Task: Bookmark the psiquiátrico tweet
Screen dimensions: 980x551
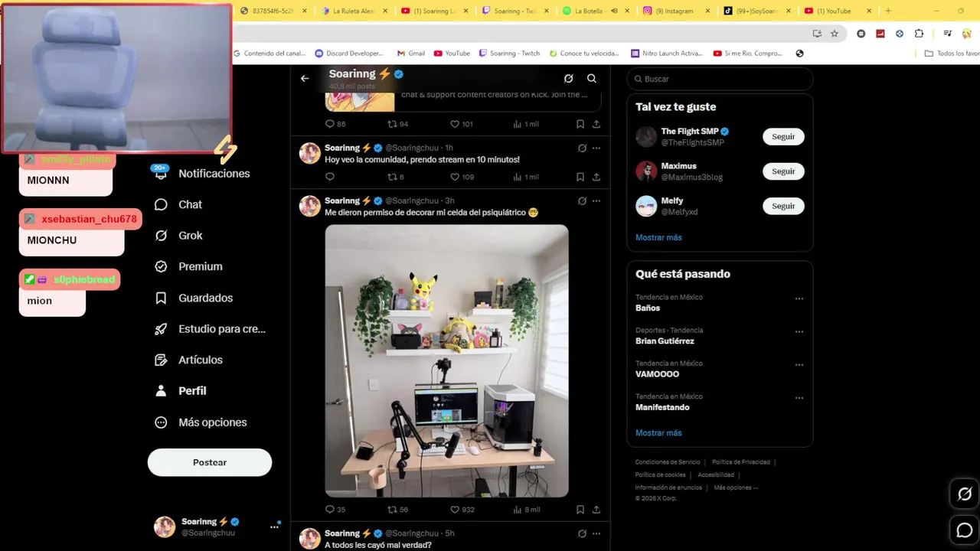Action: [x=580, y=509]
